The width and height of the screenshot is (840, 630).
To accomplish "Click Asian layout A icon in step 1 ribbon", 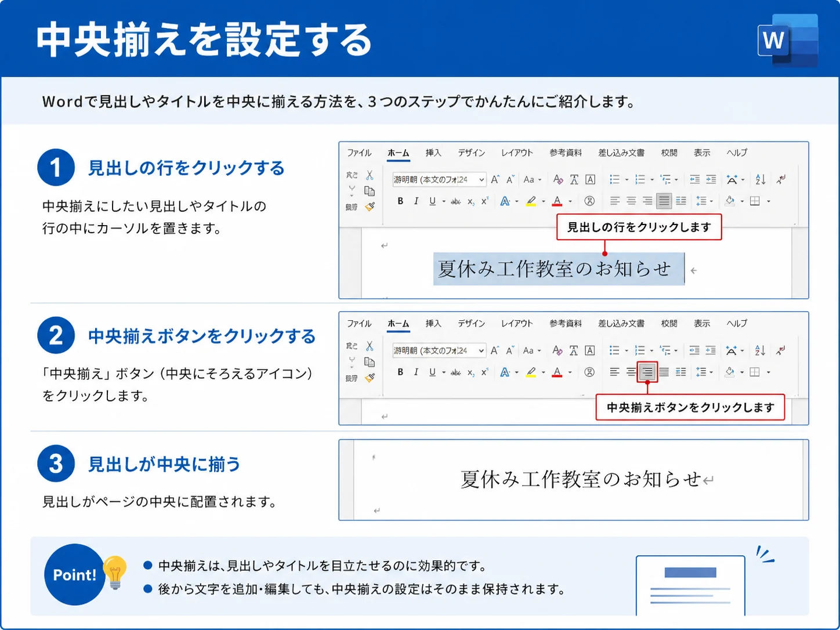I will click(732, 180).
